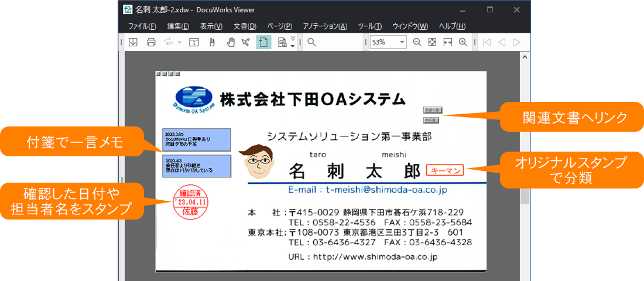The image size is (644, 281).
Task: Select the hand scroll tool
Action: (231, 42)
